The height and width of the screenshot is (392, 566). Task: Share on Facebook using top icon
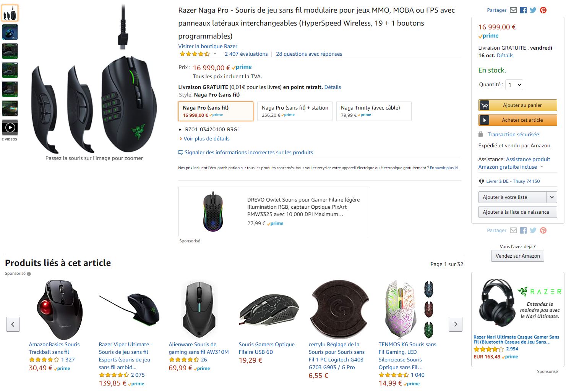point(523,10)
